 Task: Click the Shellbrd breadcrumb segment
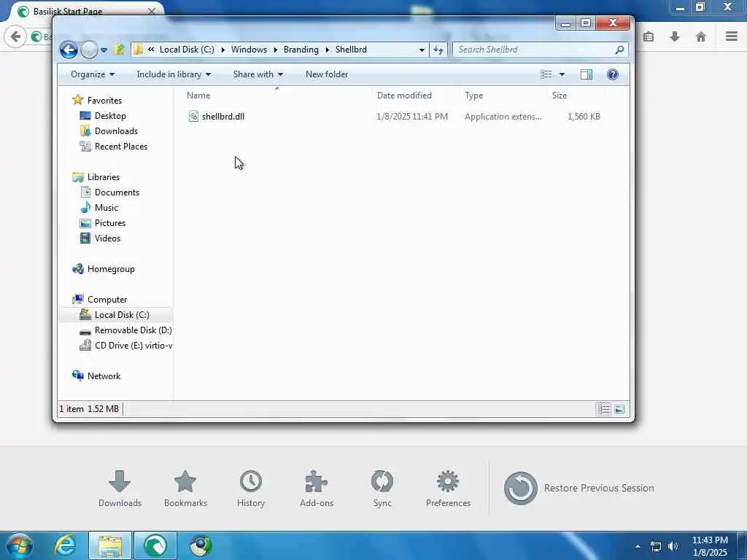[x=351, y=50]
